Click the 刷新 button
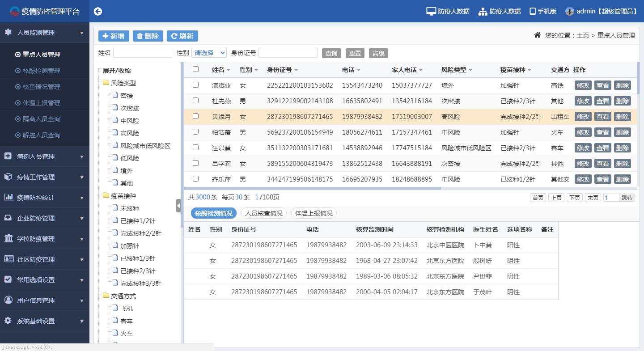Screen dimensions: 644x351 (182, 36)
